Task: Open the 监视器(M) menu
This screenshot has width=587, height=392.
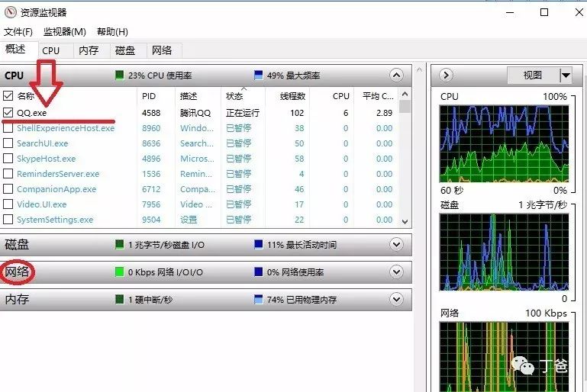Action: [64, 32]
